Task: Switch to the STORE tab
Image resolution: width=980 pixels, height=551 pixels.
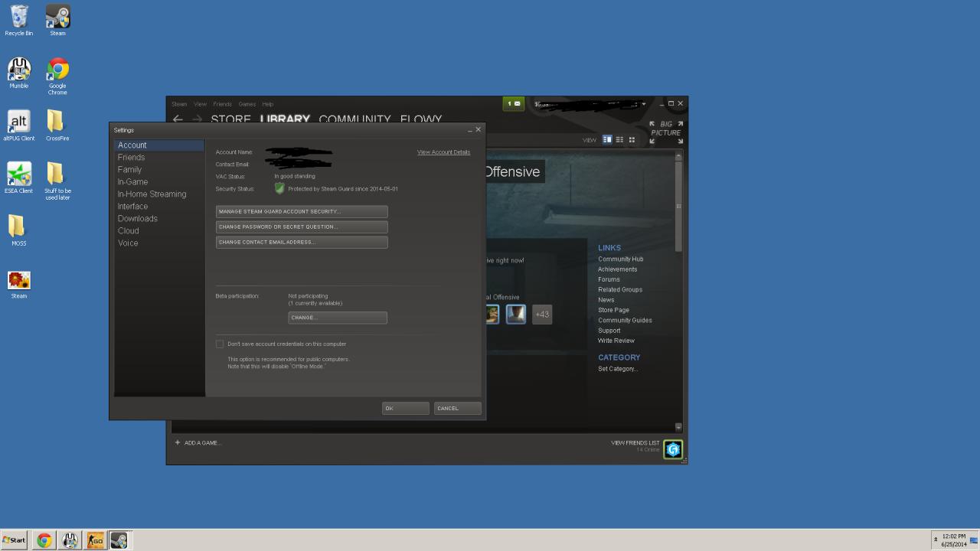Action: coord(230,119)
